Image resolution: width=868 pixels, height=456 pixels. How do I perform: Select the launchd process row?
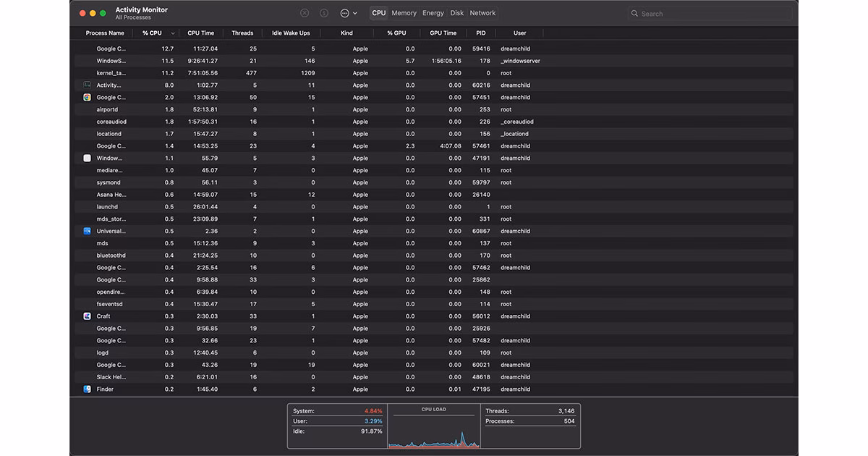434,207
